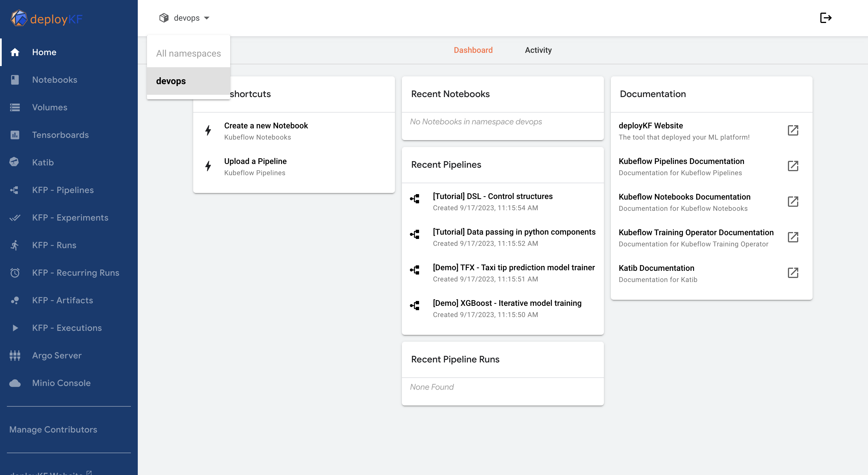868x475 pixels.
Task: Click Create a new Notebook shortcut
Action: [294, 131]
